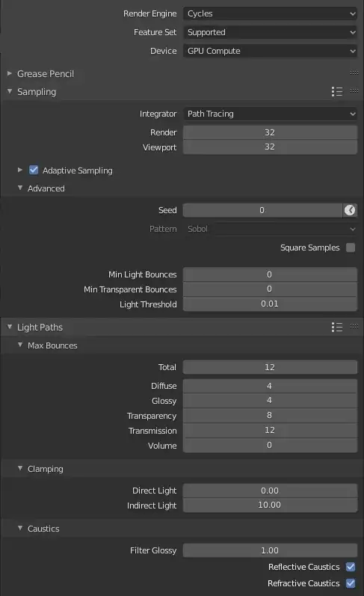Open the Light Paths presets list icon
This screenshot has height=596, width=364.
336,327
